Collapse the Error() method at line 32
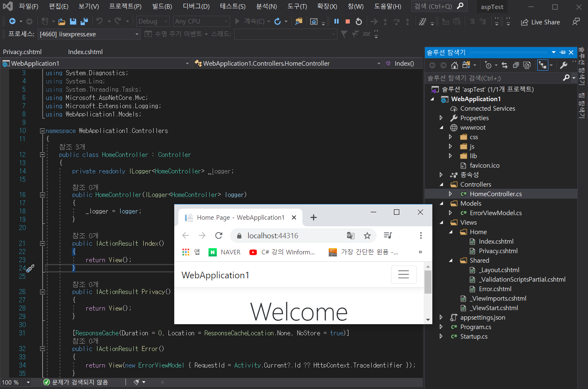 coord(42,349)
